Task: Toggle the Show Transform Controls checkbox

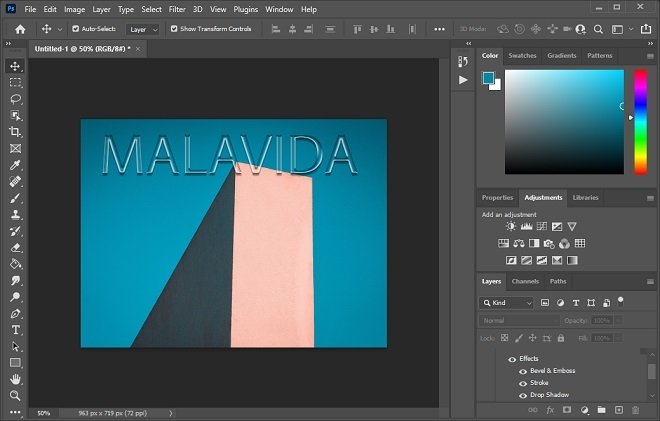Action: pos(174,29)
